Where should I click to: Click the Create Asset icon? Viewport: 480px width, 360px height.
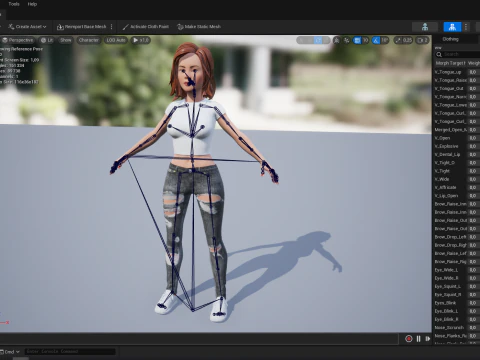11,27
